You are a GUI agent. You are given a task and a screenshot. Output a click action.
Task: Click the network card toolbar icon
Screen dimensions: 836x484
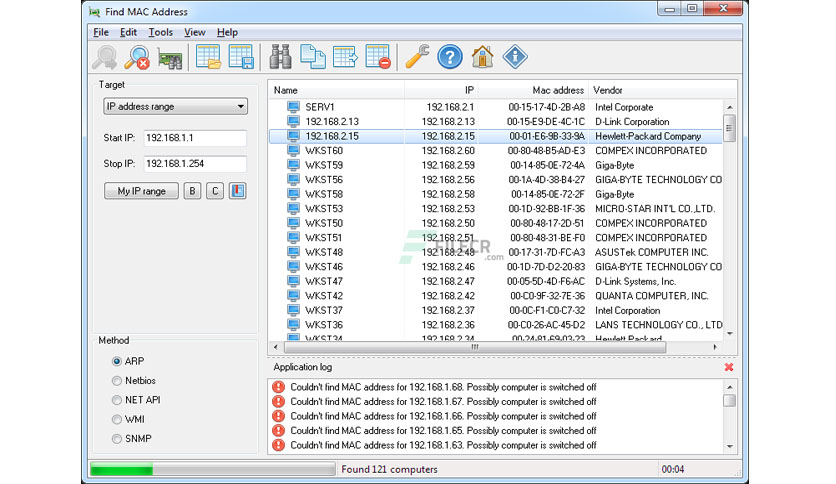click(x=170, y=58)
